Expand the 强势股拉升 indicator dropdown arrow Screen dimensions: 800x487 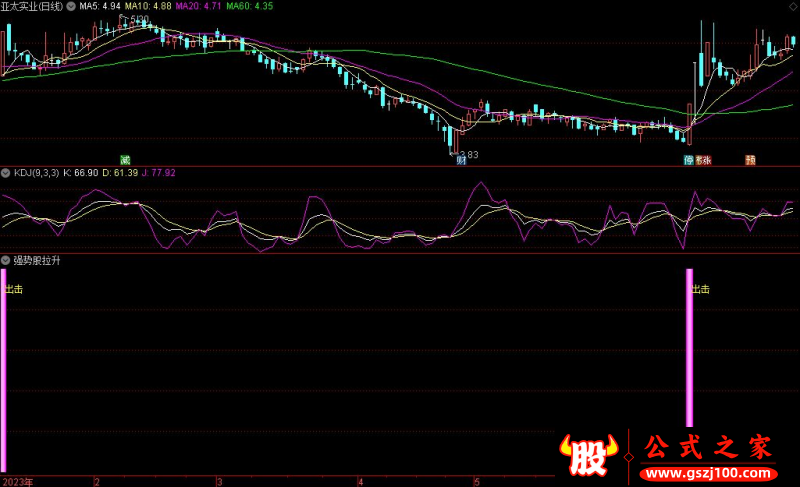6,260
